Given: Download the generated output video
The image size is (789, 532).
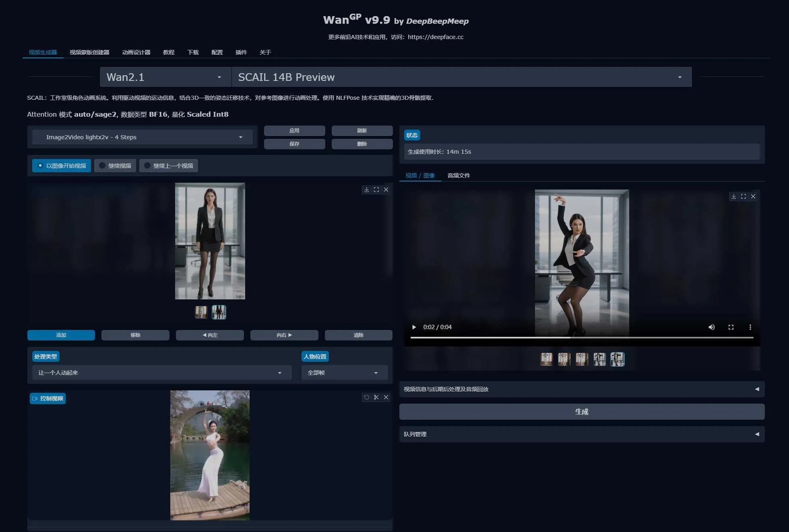Looking at the screenshot, I should (x=734, y=196).
